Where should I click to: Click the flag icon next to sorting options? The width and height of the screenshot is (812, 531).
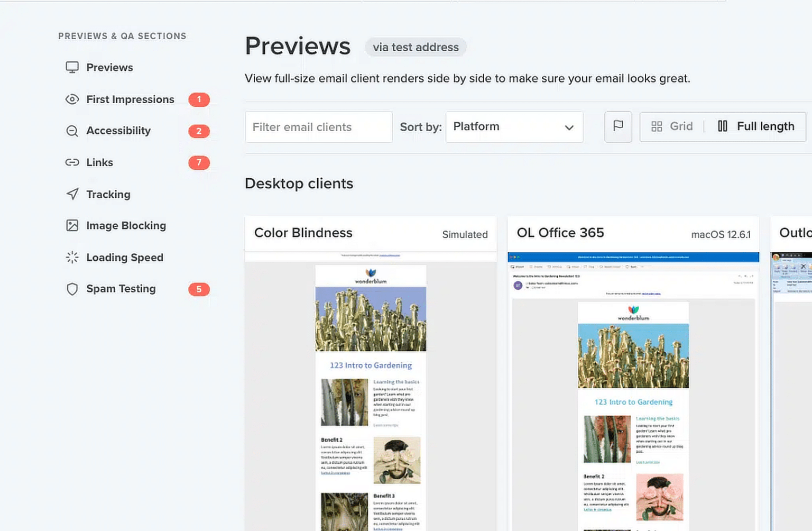[x=618, y=126]
